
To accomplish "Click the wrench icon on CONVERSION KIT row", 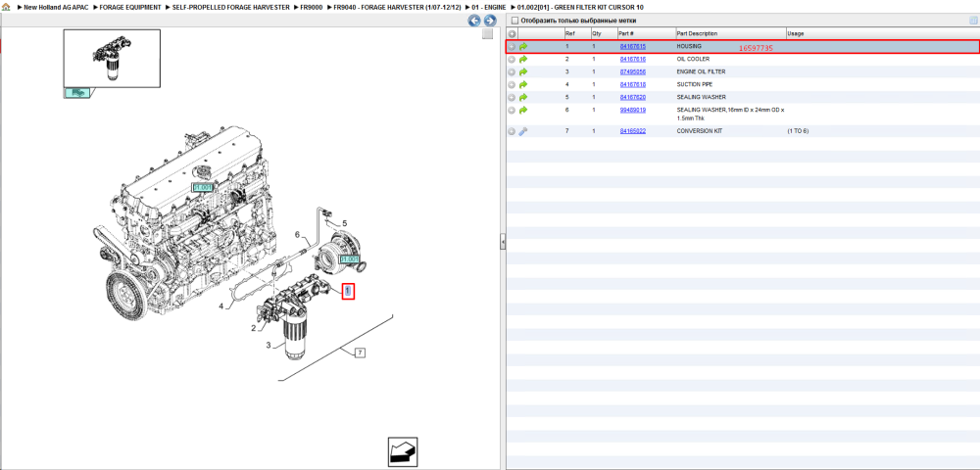I will click(523, 132).
